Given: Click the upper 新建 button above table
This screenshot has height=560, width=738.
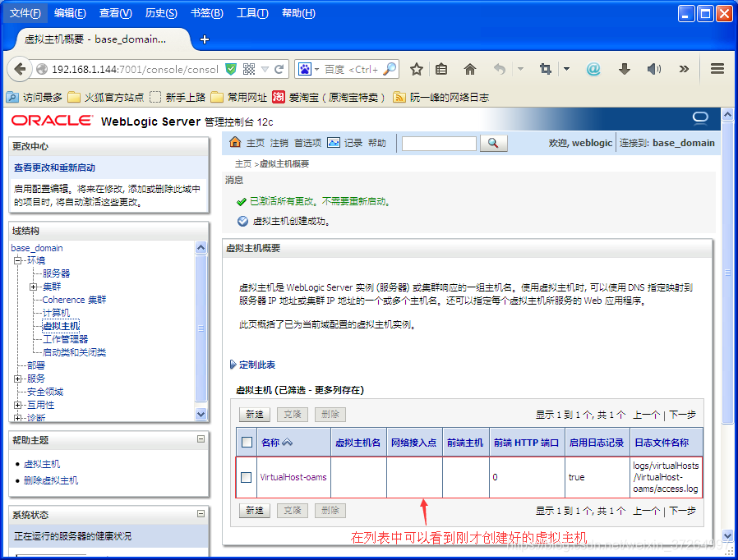Looking at the screenshot, I should coord(255,414).
